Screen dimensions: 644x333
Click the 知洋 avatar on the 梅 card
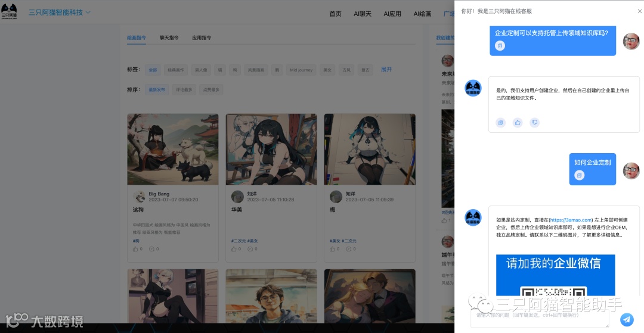(x=336, y=197)
